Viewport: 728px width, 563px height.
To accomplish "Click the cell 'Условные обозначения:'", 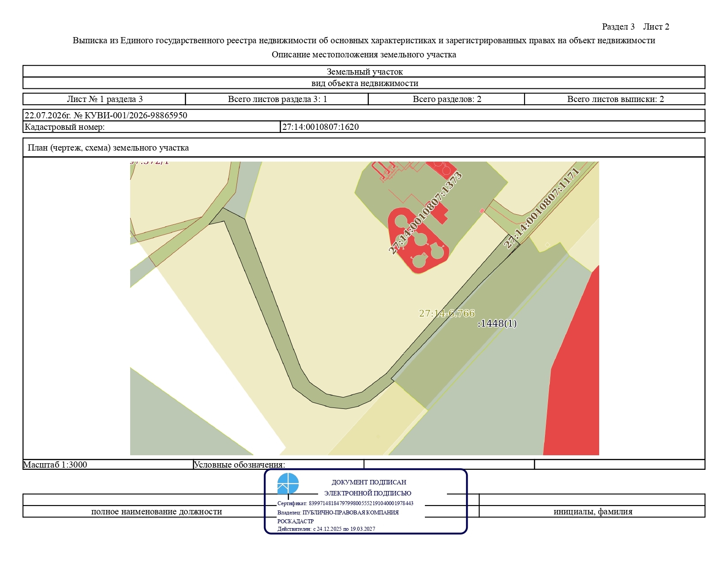I will click(278, 465).
